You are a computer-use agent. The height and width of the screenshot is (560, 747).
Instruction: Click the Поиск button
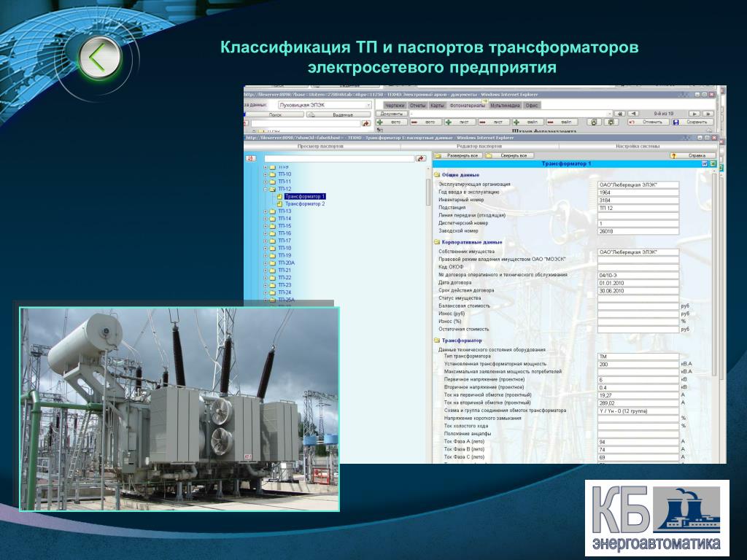coord(274,114)
